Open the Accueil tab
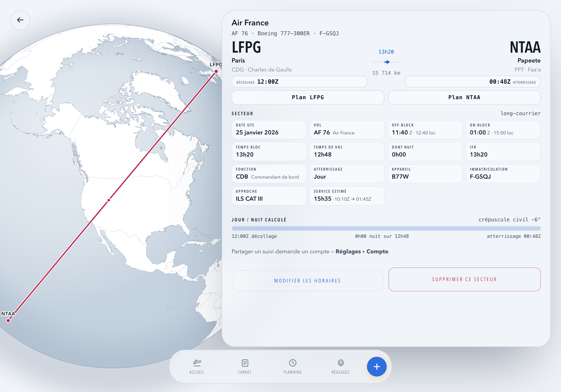The height and width of the screenshot is (392, 561). click(197, 366)
